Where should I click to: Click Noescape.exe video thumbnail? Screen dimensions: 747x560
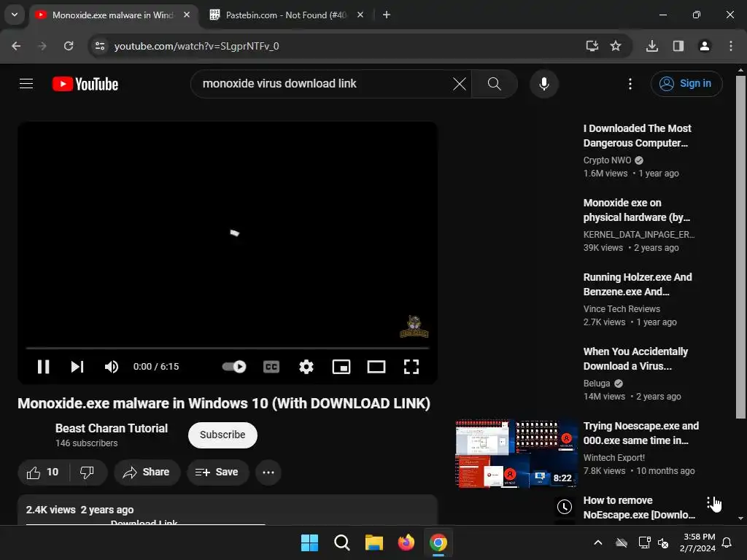(516, 454)
